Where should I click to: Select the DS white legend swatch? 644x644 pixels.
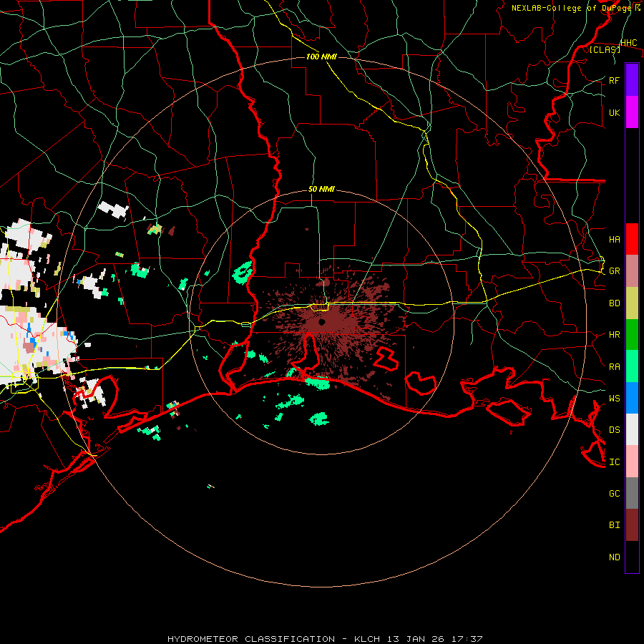coord(632,429)
